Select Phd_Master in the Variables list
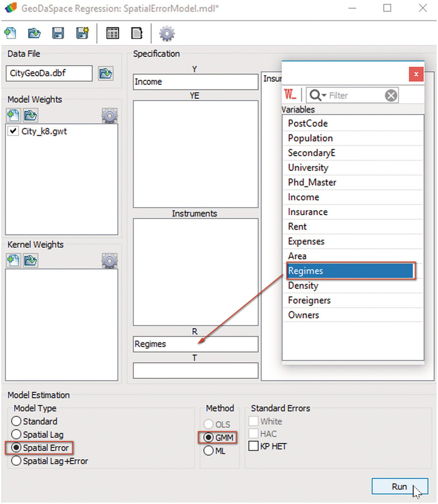Viewport: 438px width, 504px height. [353, 182]
